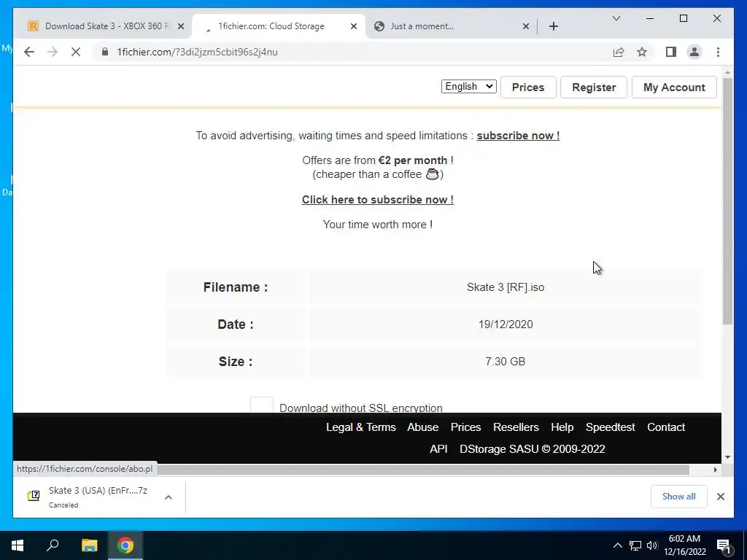747x560 pixels.
Task: Select the date value 19/12/2020
Action: (x=506, y=324)
